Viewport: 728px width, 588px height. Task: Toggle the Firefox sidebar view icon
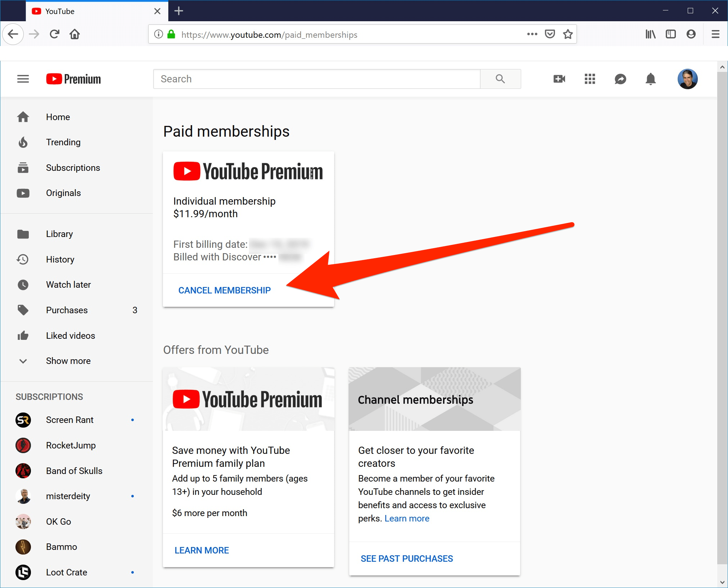[x=670, y=34]
